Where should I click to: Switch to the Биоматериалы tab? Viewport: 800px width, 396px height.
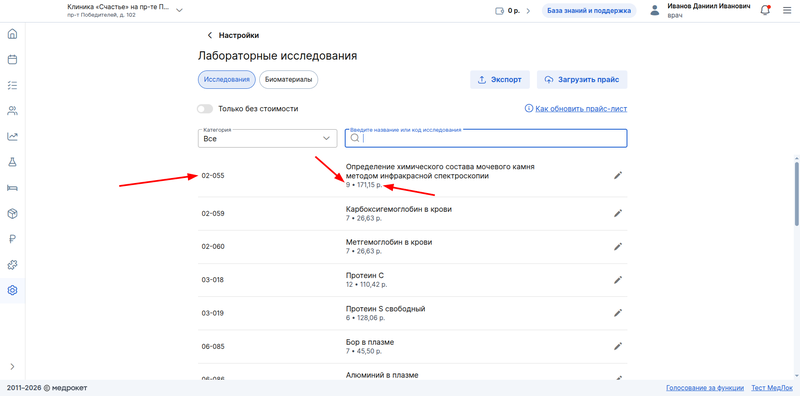(x=288, y=80)
